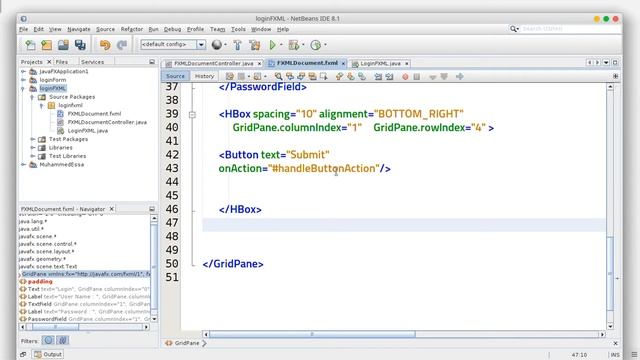Image resolution: width=640 pixels, height=360 pixels.
Task: Expand the Test Packages node
Action: tap(33, 139)
